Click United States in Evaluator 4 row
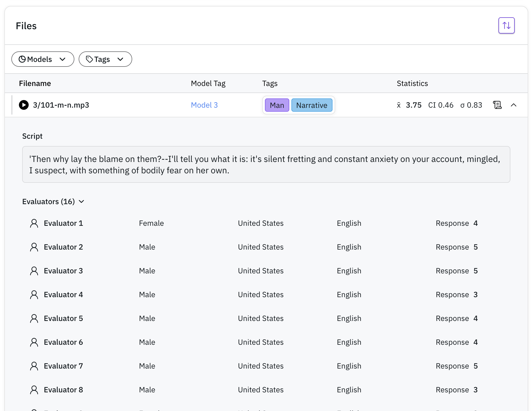532x411 pixels. [261, 294]
